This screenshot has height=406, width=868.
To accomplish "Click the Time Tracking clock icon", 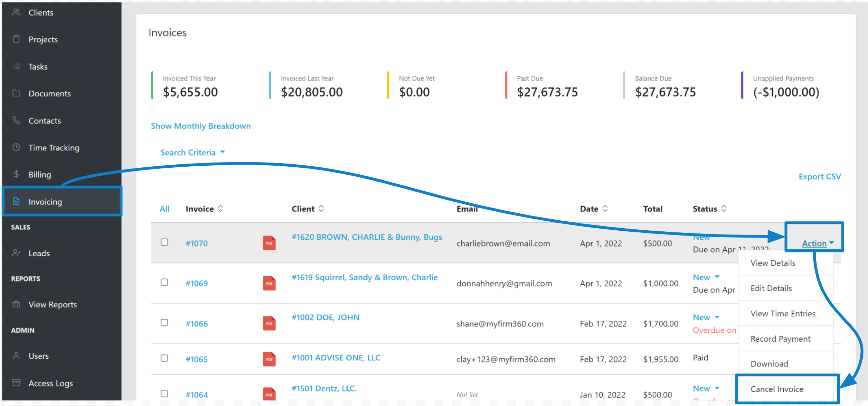I will [16, 147].
